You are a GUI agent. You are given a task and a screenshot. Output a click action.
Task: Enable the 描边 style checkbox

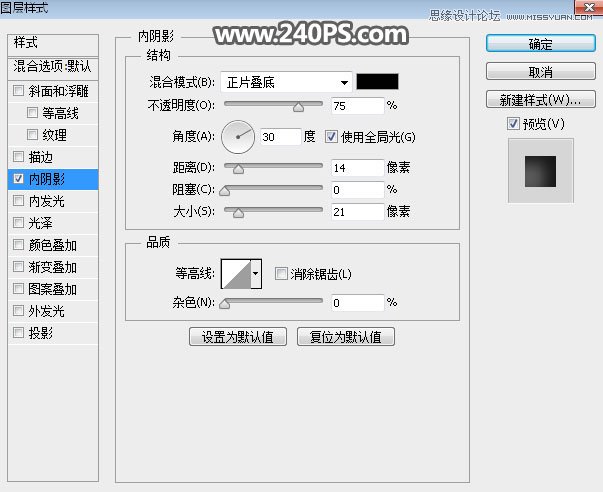pos(18,157)
